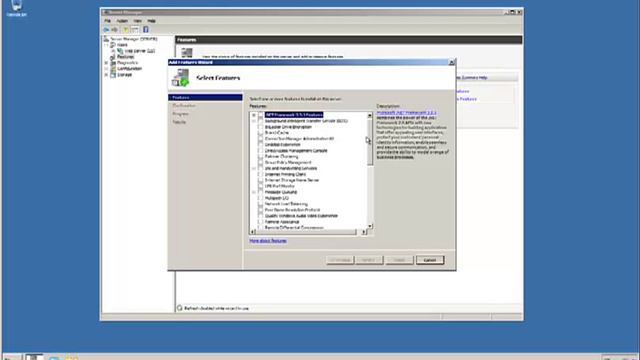Select the LPR Port Monitor row
The width and height of the screenshot is (640, 360).
[x=280, y=186]
